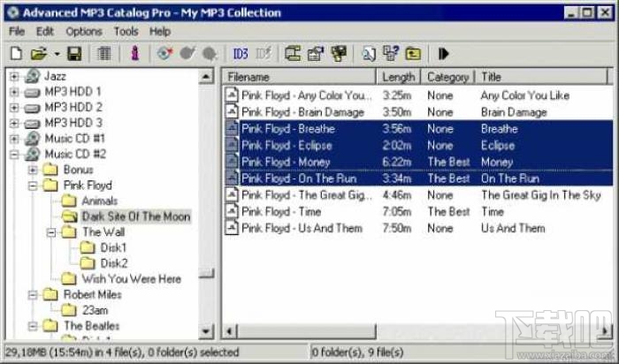The width and height of the screenshot is (619, 364).
Task: Click tree scrollbar down arrow
Action: tap(206, 331)
